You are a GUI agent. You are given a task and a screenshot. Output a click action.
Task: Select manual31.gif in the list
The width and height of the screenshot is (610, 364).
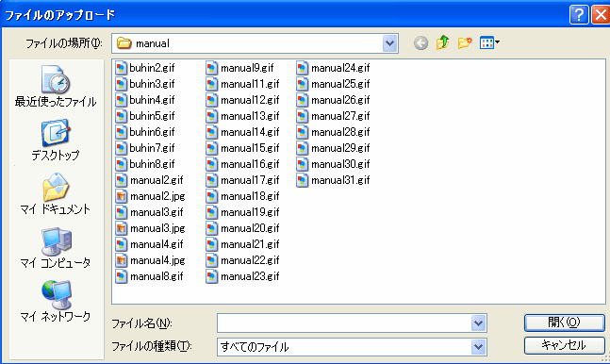click(334, 180)
